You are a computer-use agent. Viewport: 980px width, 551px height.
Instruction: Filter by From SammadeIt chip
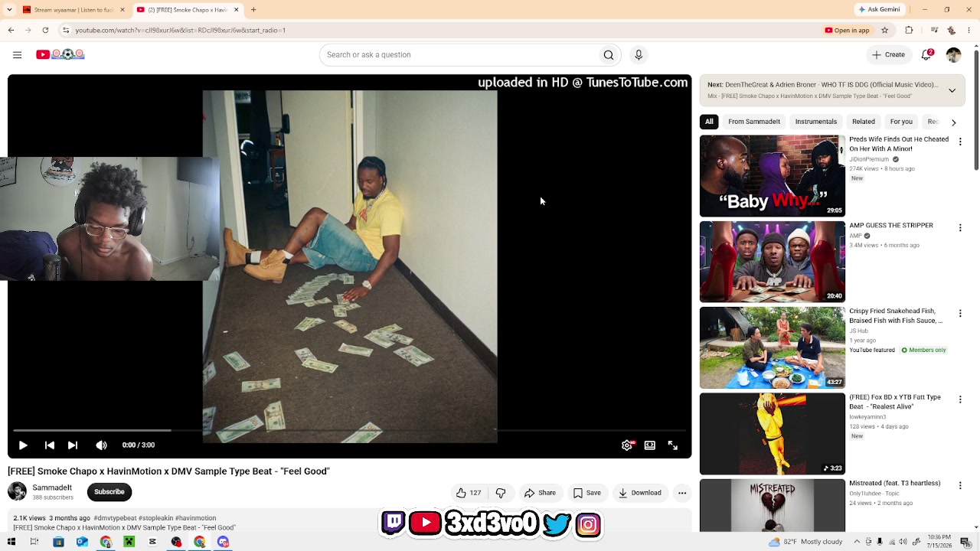[x=754, y=122]
